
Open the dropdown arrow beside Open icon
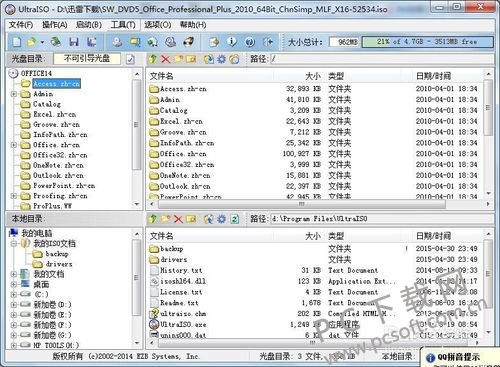[x=42, y=42]
